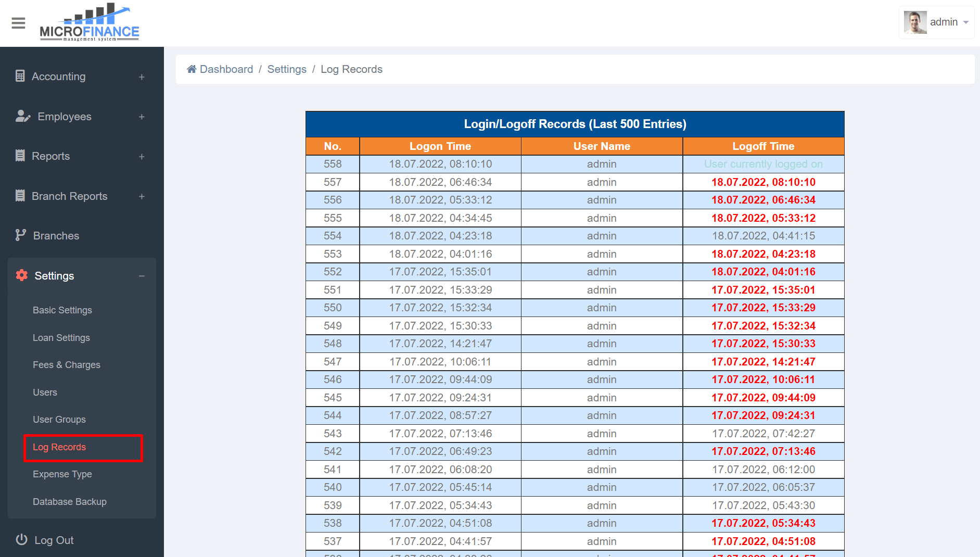The width and height of the screenshot is (980, 557).
Task: Click admin user name in row 550
Action: coord(602,308)
